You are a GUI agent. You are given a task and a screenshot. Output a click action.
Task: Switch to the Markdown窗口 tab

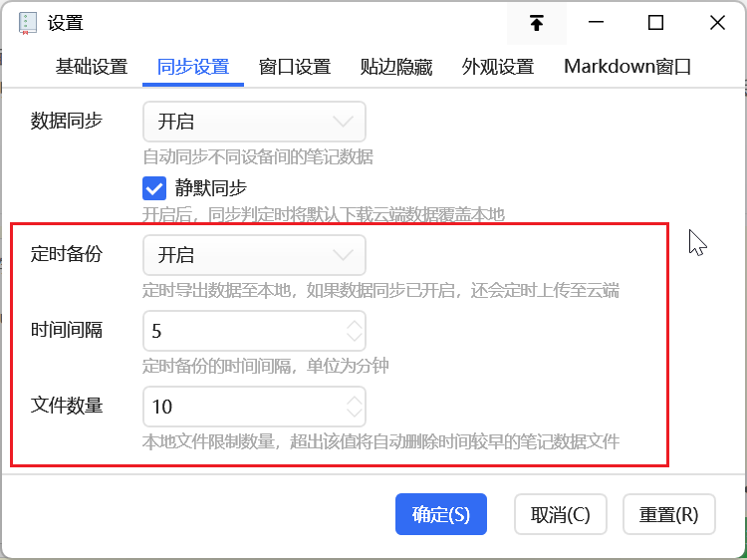click(627, 68)
